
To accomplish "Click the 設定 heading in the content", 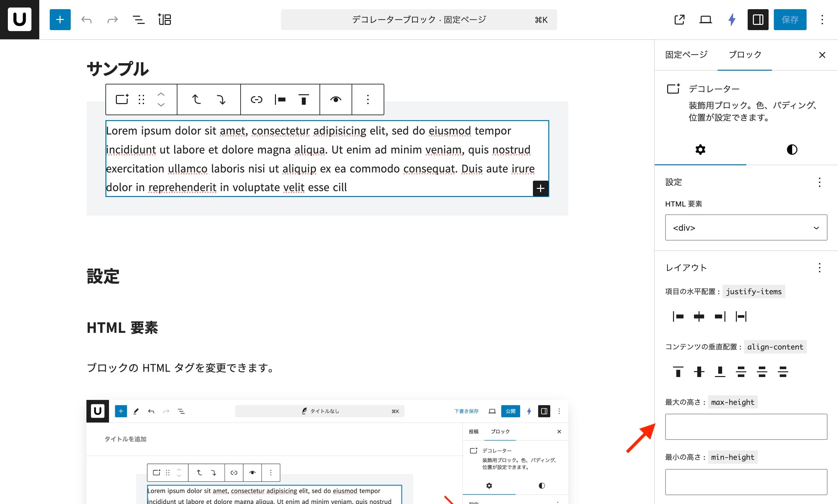I will 103,276.
